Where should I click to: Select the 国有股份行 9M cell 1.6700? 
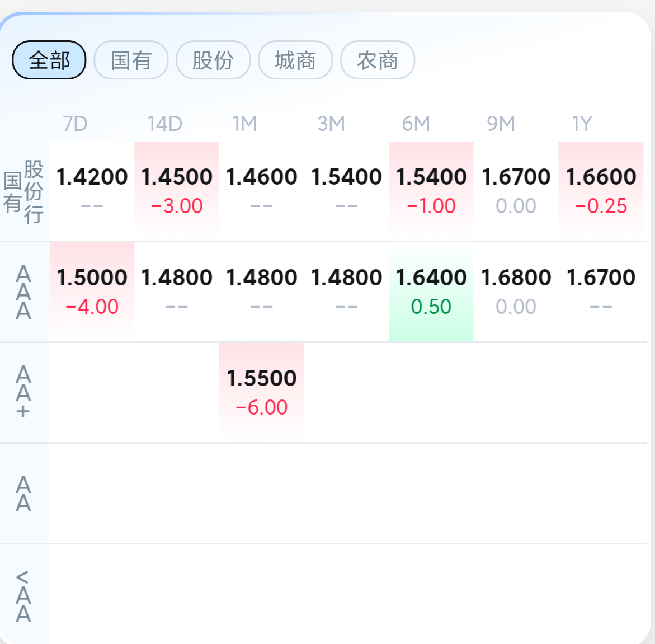coord(516,191)
